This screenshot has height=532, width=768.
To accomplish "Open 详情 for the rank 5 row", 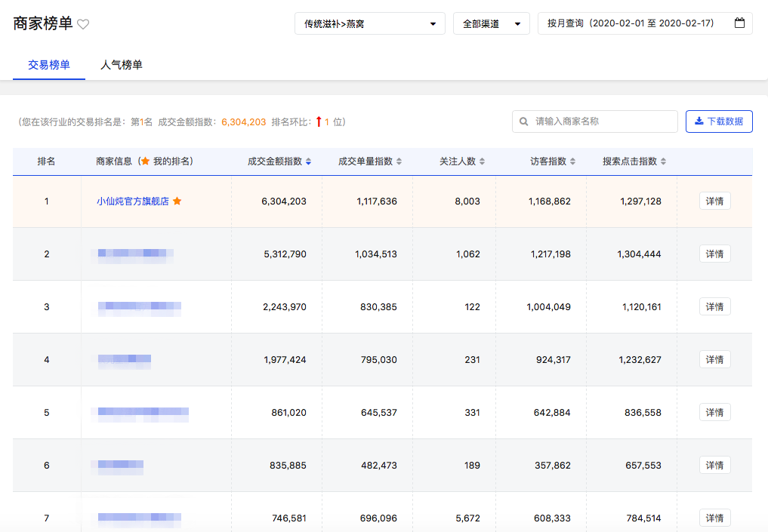I will (714, 413).
